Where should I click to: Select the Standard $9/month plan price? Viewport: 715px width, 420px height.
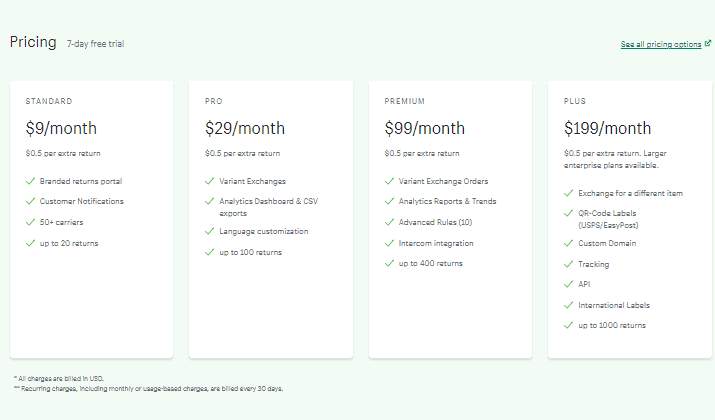[61, 128]
